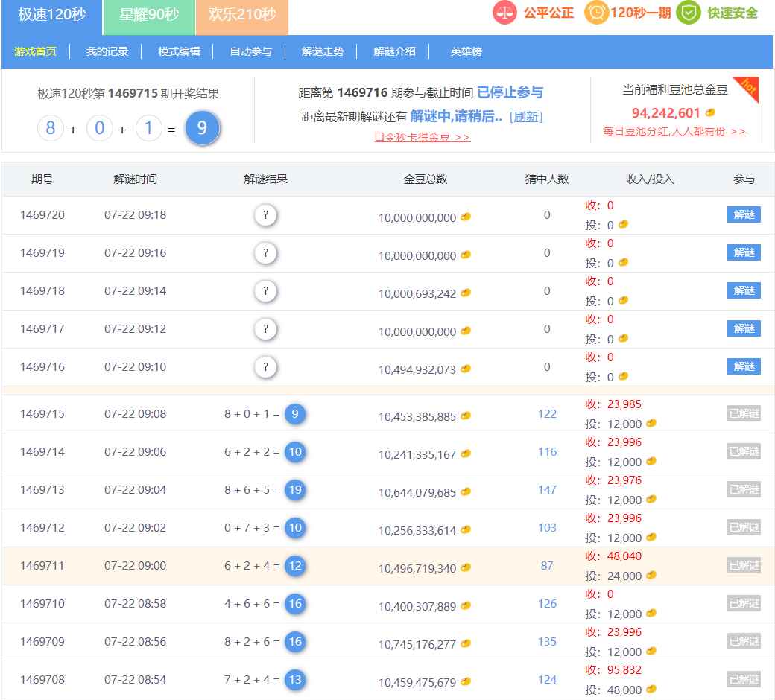The height and width of the screenshot is (700, 775).
Task: Select the period number 1469720
Action: pos(42,215)
